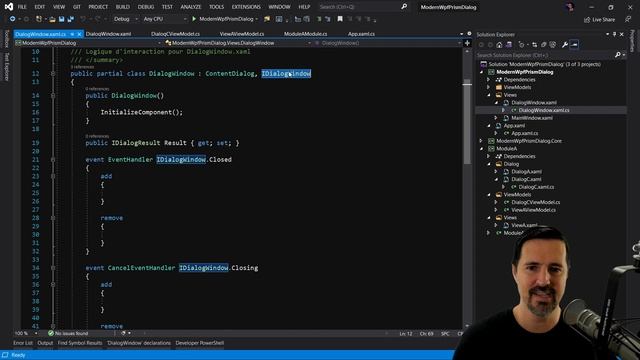The image size is (640, 360).
Task: Switch to the ViewAViewModel.cs tab
Action: tap(242, 34)
